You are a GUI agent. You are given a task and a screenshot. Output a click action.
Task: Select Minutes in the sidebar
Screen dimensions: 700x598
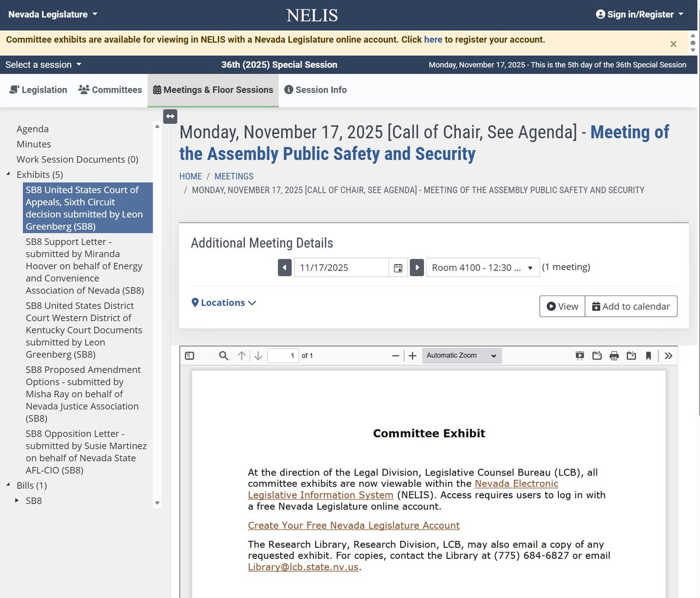click(x=34, y=144)
